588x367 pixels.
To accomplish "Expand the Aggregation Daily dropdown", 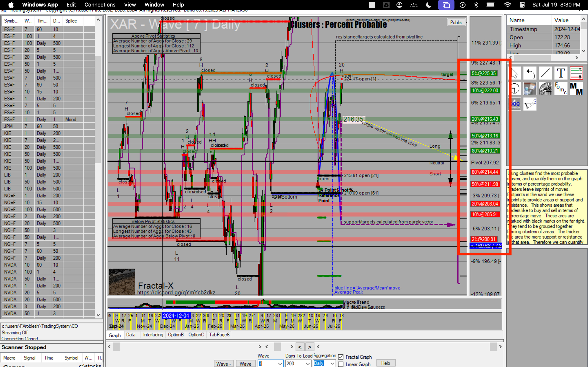I will pyautogui.click(x=332, y=363).
